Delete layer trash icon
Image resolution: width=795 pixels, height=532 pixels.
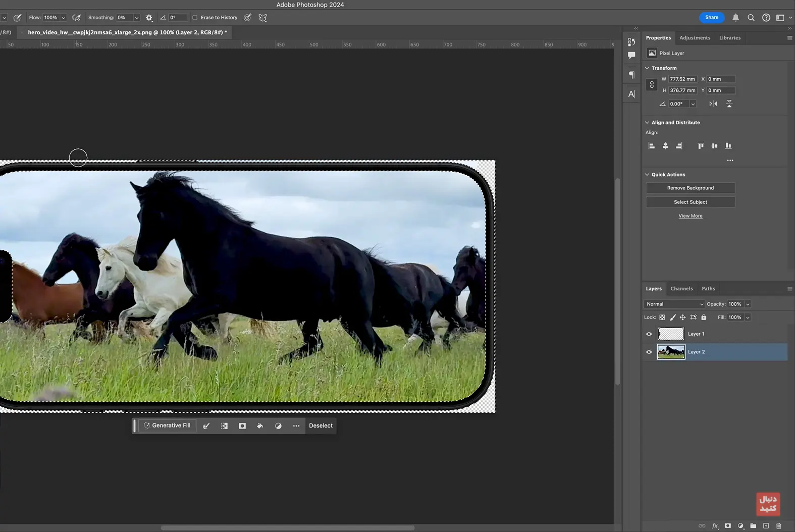tap(779, 526)
